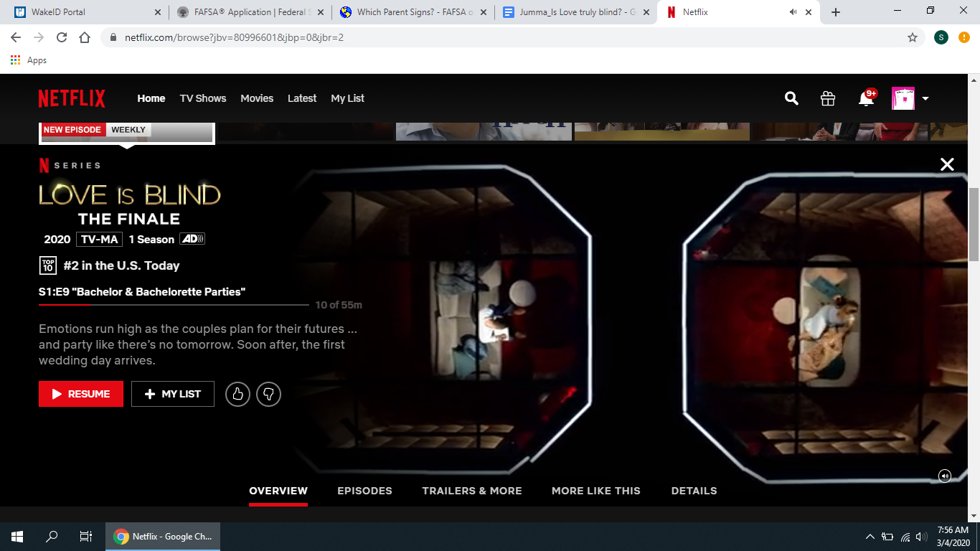Open Netflix search magnifier icon

[x=791, y=98]
